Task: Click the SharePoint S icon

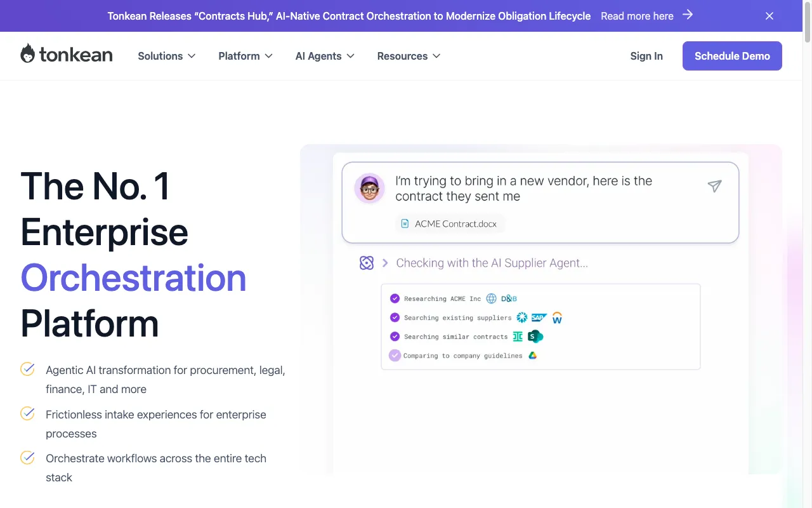Action: tap(535, 337)
